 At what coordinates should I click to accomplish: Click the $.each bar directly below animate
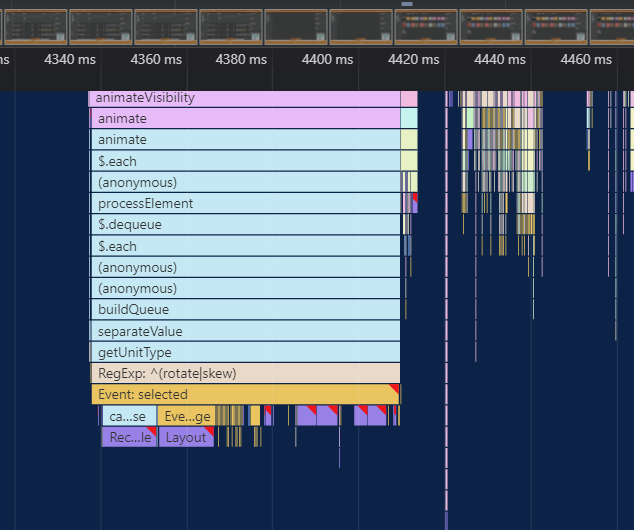point(245,161)
